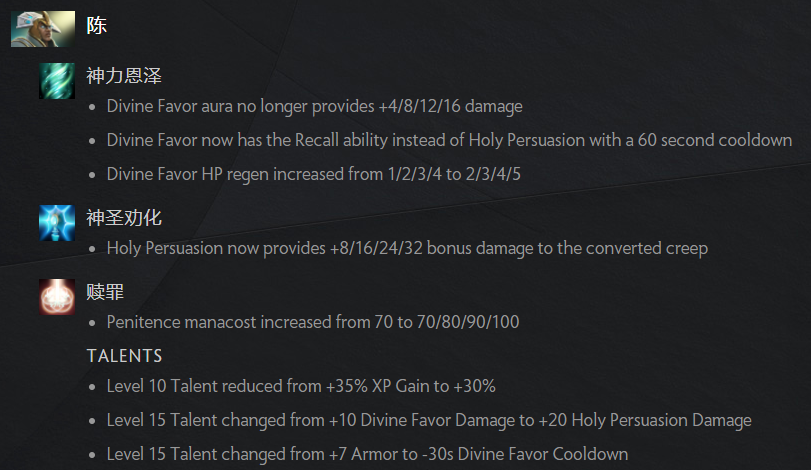This screenshot has height=470, width=811.
Task: Open the 赎罪 ability heading
Action: (105, 292)
